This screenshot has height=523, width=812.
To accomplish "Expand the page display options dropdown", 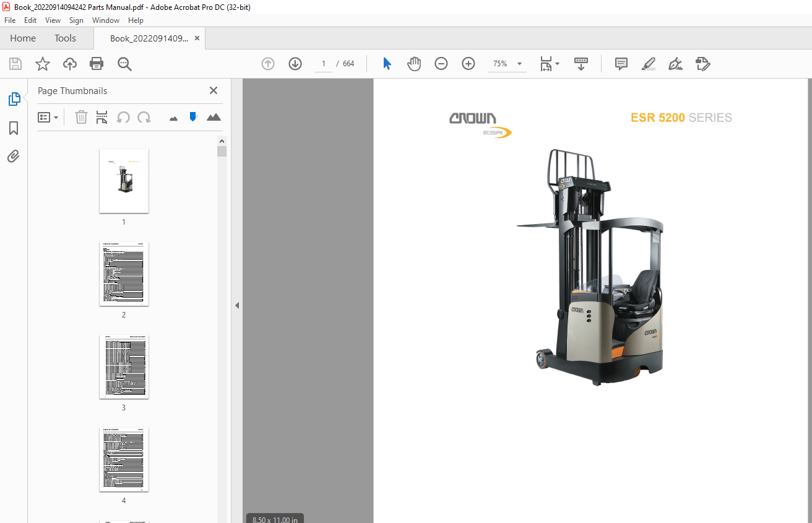I will (558, 64).
